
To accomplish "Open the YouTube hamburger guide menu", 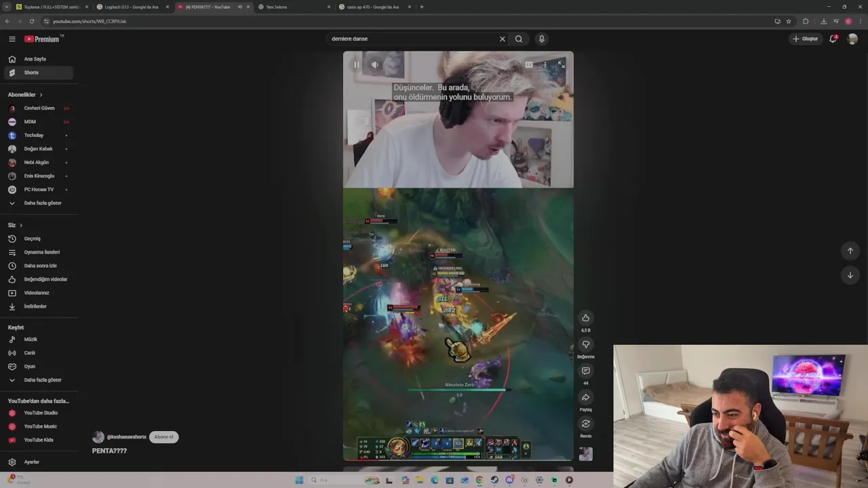I will 12,39.
